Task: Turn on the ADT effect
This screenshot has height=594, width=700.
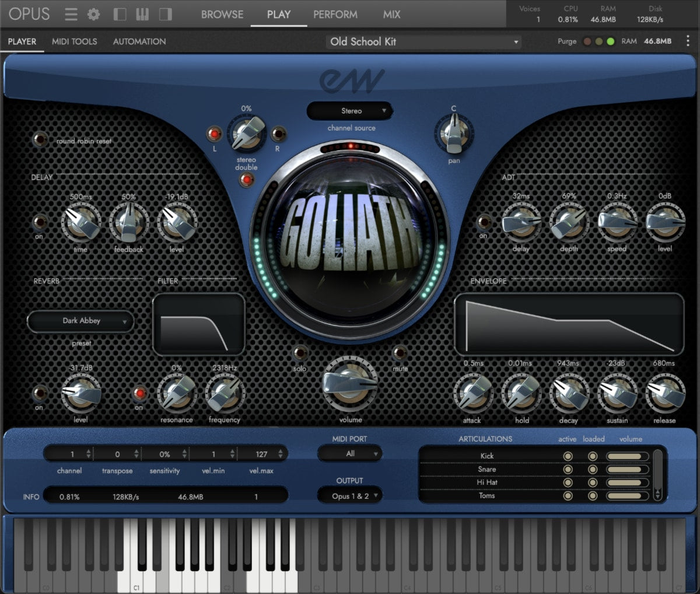Action: coord(484,222)
